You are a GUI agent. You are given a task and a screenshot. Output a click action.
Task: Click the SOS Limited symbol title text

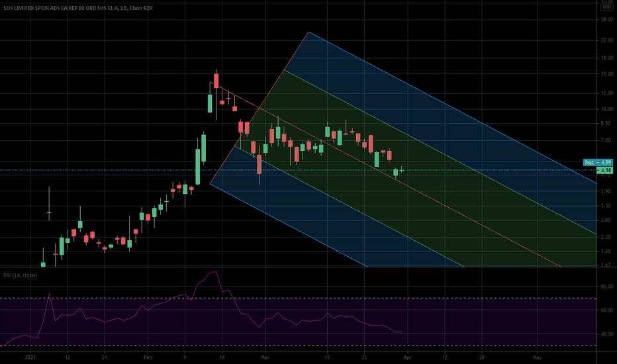[78, 8]
